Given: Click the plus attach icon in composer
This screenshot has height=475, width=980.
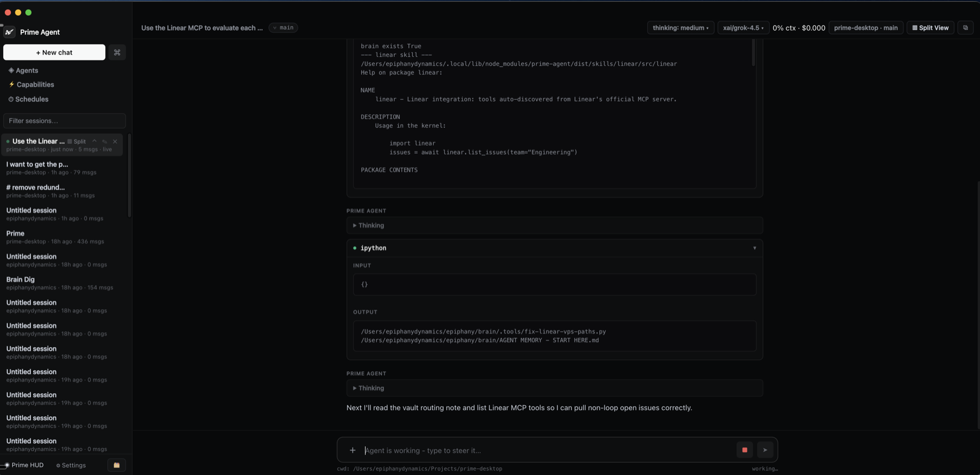Looking at the screenshot, I should pos(352,451).
